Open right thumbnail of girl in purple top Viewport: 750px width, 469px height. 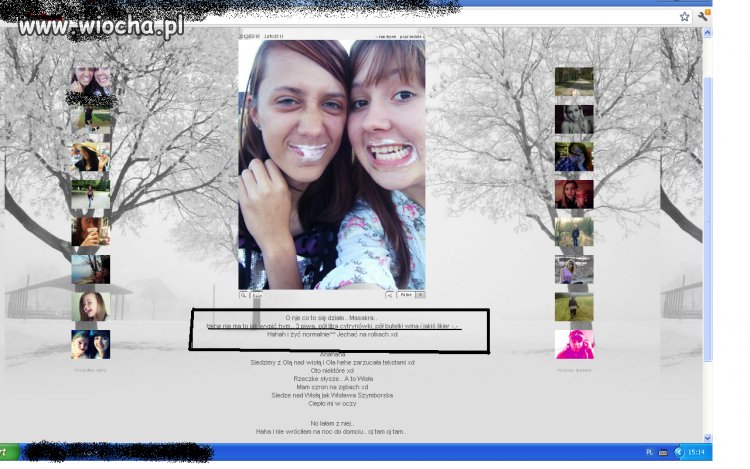(574, 269)
